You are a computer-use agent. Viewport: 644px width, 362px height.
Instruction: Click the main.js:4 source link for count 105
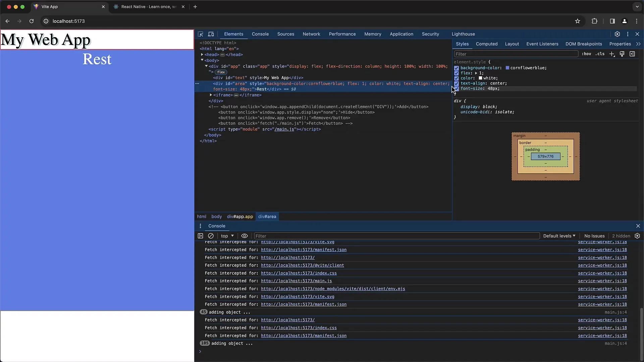tap(616, 344)
